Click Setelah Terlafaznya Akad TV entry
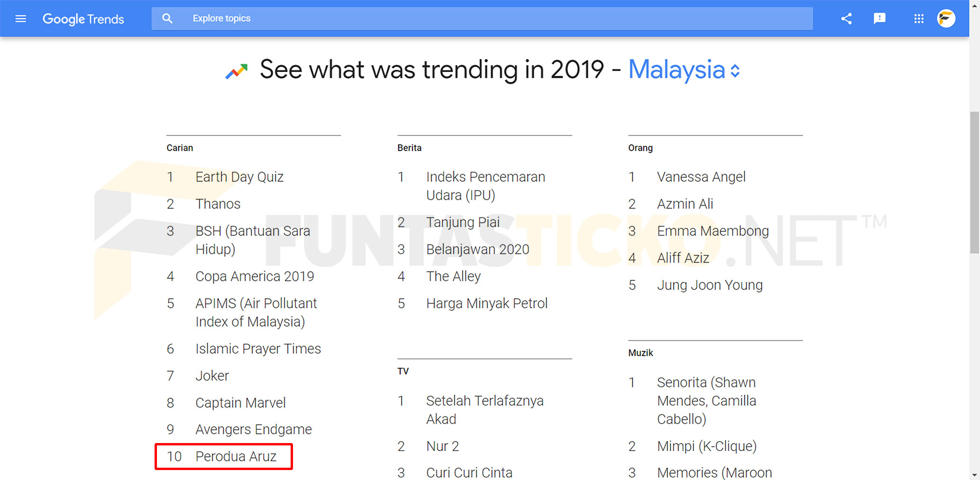This screenshot has height=480, width=980. coord(485,410)
